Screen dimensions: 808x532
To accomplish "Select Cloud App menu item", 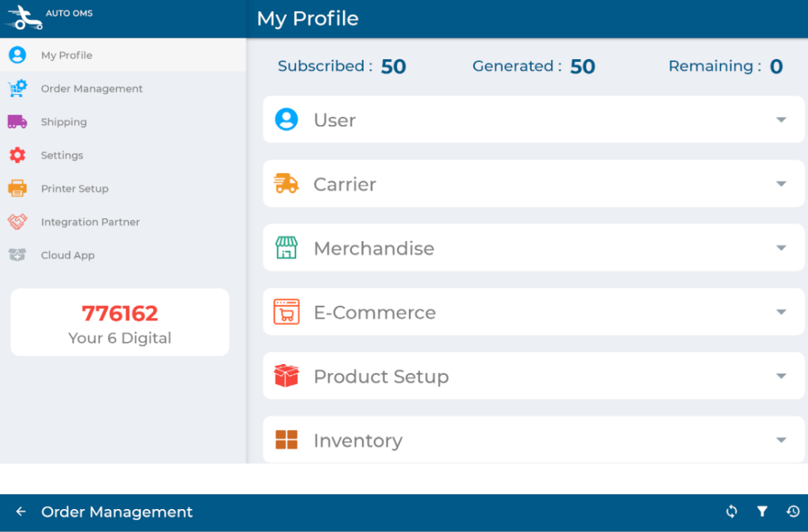I will point(123,255).
